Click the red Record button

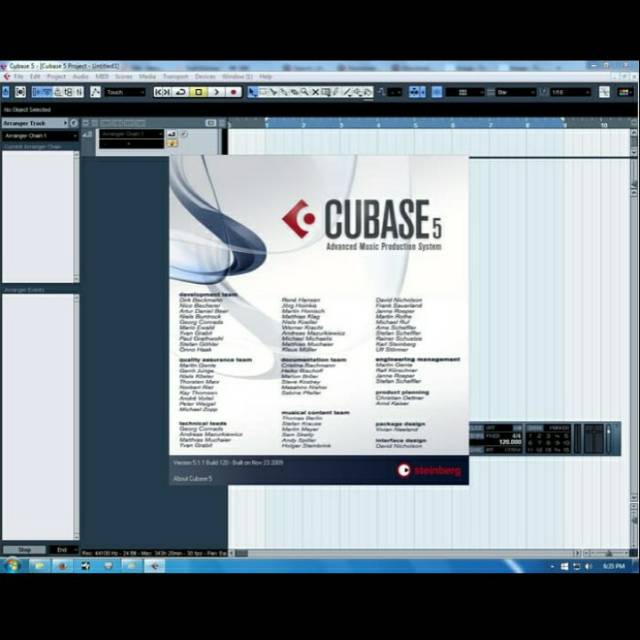click(x=233, y=92)
